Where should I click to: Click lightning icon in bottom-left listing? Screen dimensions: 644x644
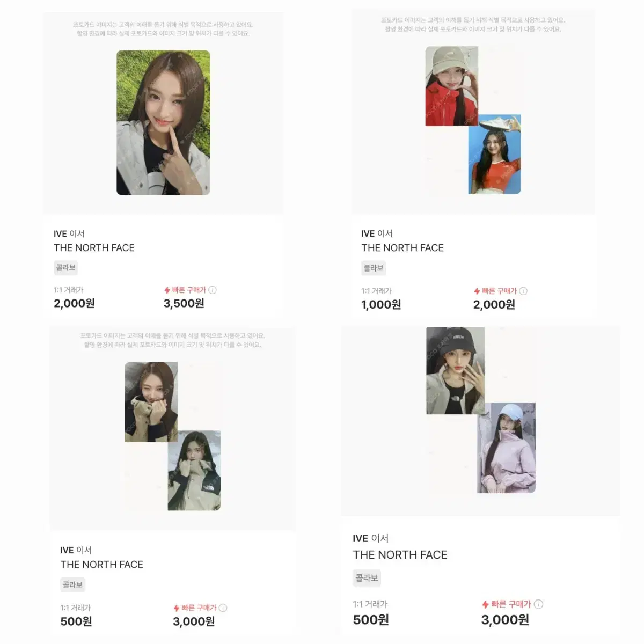click(176, 609)
